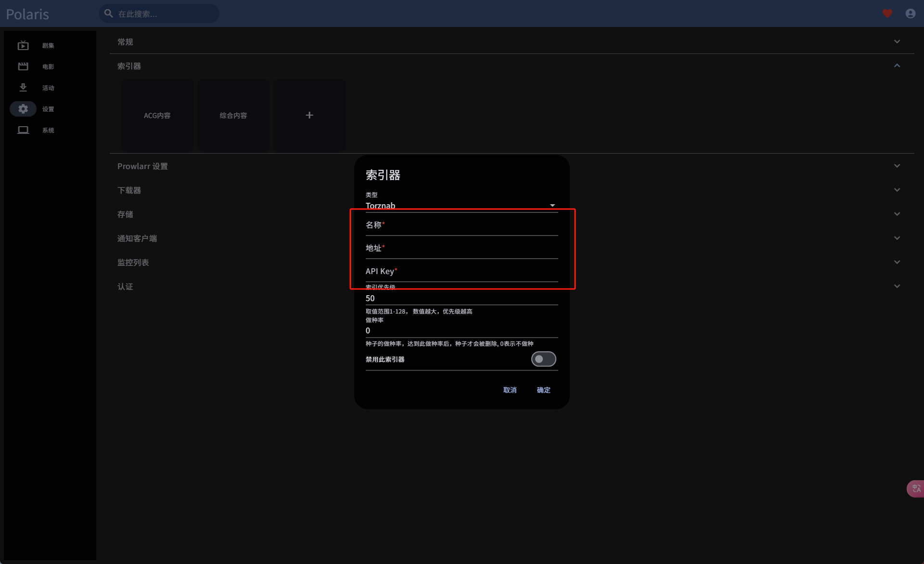Click the 监控列表 section title
Screen dimensions: 924x564
point(133,262)
